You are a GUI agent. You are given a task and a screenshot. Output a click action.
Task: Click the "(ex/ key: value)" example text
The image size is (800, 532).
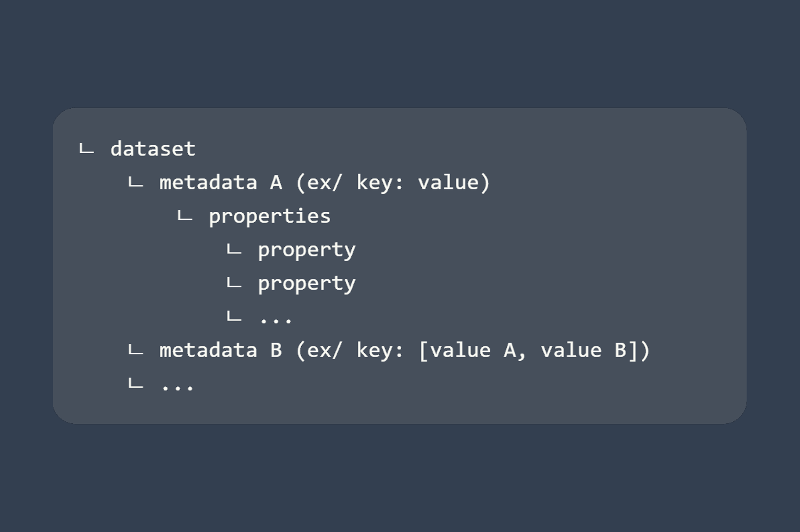click(x=393, y=183)
